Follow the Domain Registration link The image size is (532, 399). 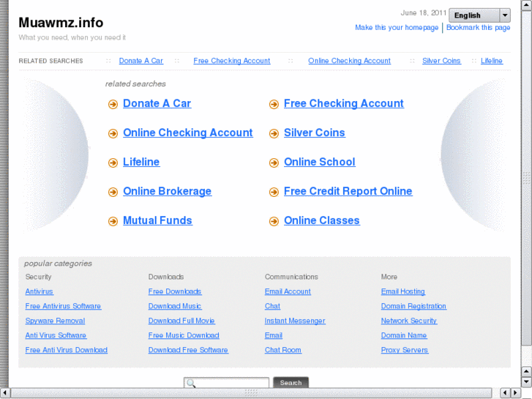coord(413,306)
